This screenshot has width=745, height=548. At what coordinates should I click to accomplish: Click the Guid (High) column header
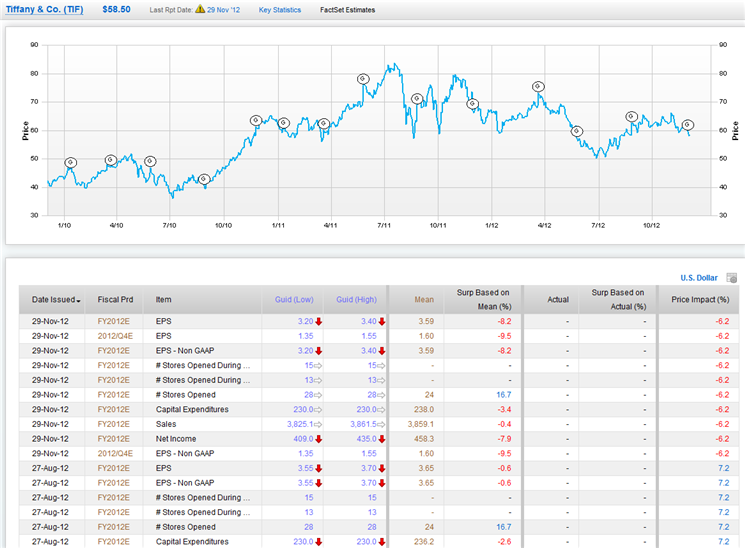[356, 300]
